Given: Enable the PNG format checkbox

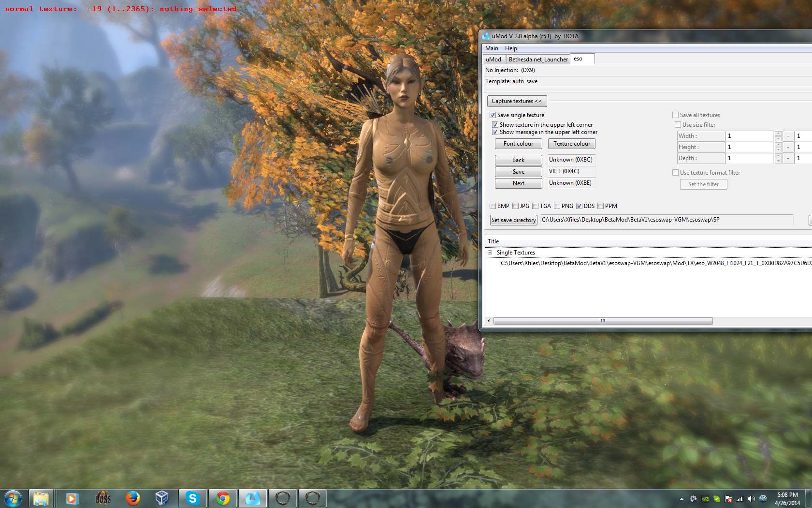Looking at the screenshot, I should [x=557, y=206].
